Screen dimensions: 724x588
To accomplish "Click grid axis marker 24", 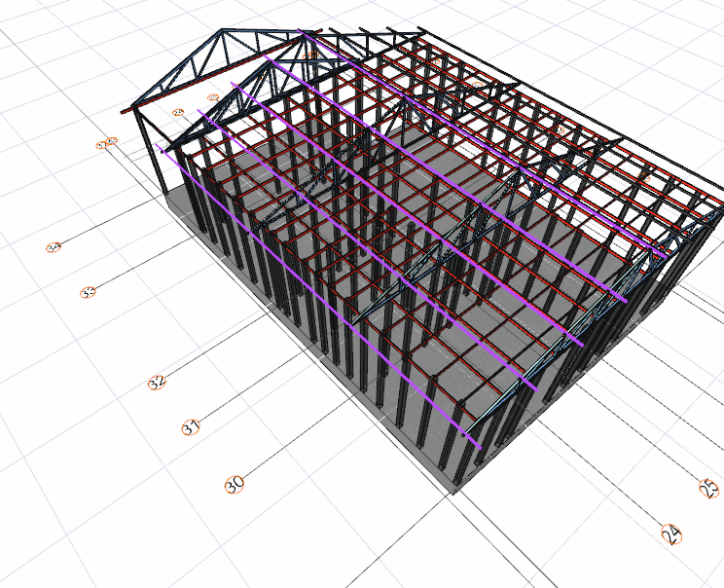I will (x=670, y=533).
